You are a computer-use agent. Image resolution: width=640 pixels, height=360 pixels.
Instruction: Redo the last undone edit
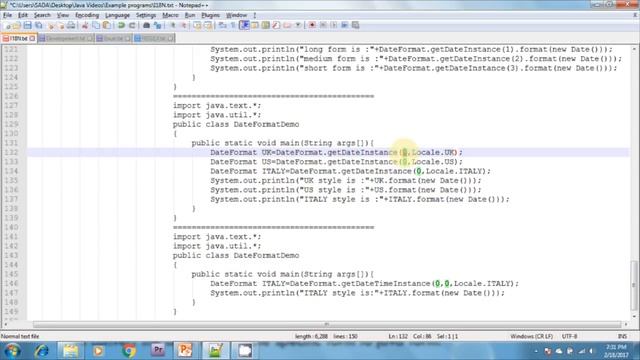[x=132, y=25]
